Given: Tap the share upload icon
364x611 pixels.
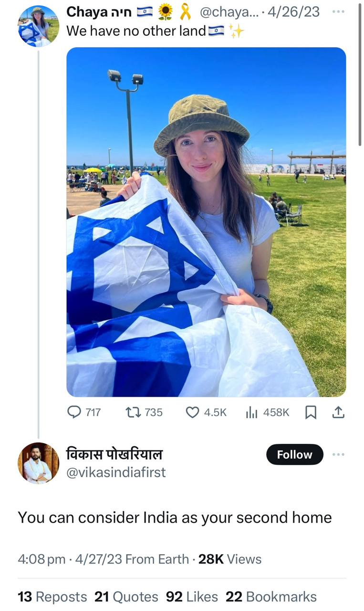Looking at the screenshot, I should [x=338, y=412].
